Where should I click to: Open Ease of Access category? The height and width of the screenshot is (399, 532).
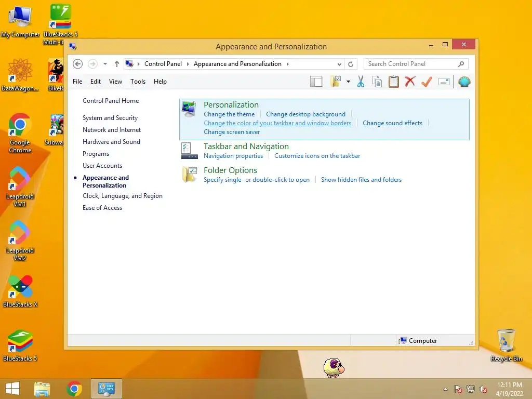pyautogui.click(x=102, y=208)
